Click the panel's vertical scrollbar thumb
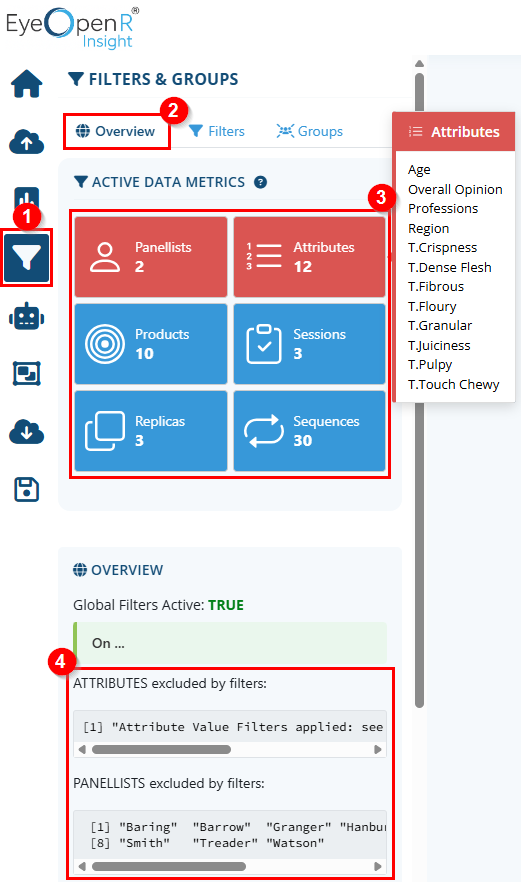521x882 pixels. coord(419,388)
